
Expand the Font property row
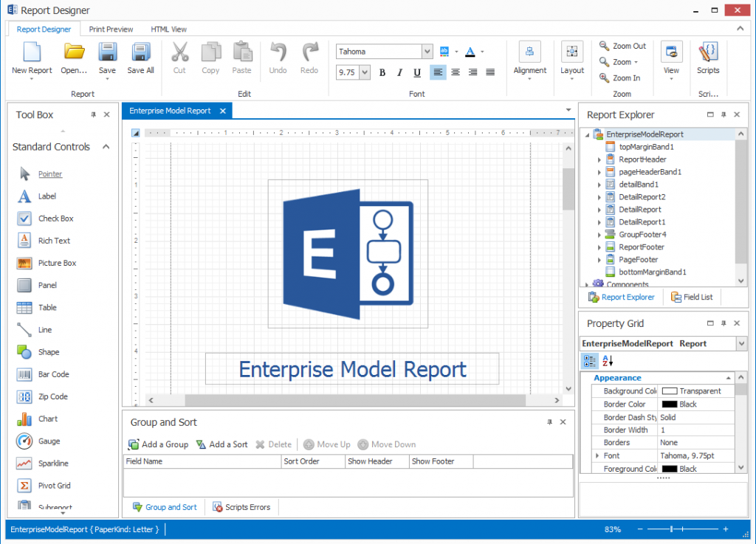597,455
